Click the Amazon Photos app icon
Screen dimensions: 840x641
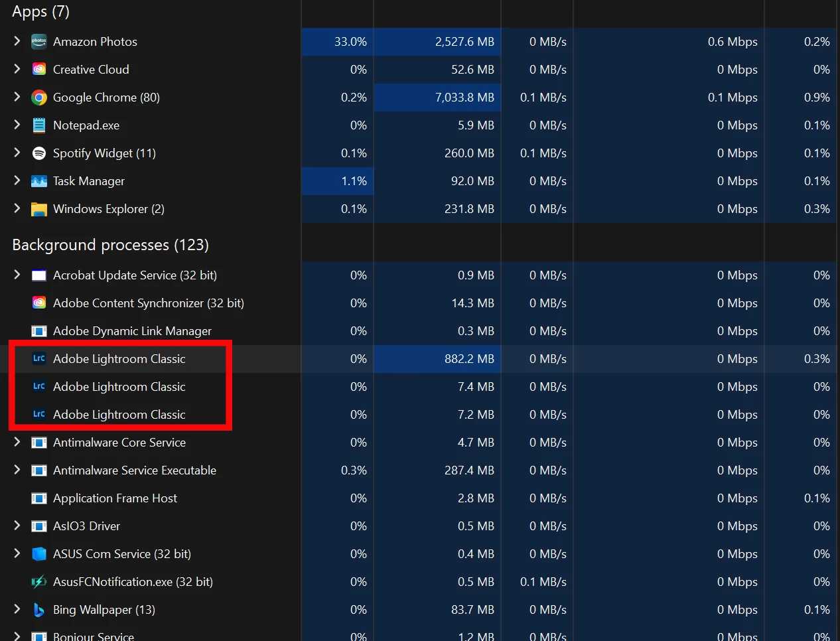click(x=39, y=42)
